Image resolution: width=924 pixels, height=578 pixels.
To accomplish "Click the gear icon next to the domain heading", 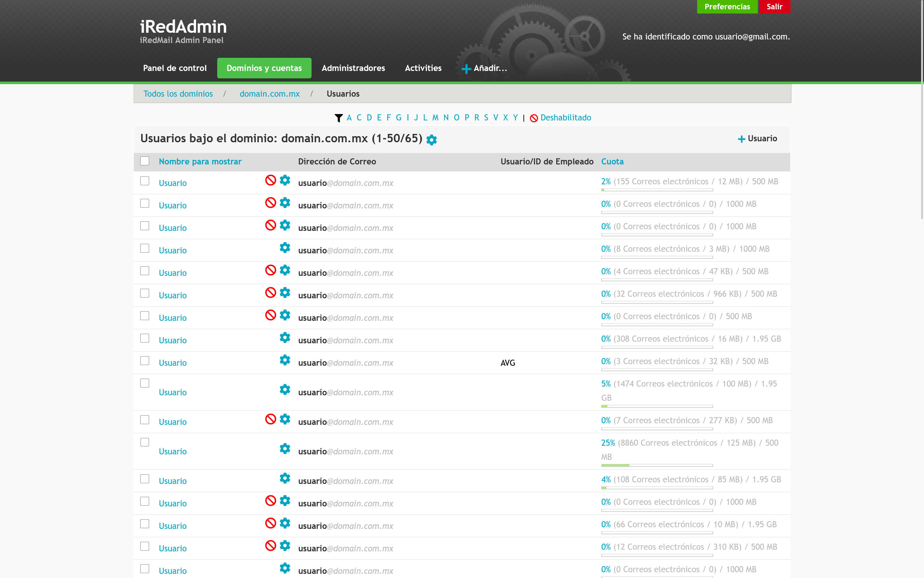I will click(432, 140).
